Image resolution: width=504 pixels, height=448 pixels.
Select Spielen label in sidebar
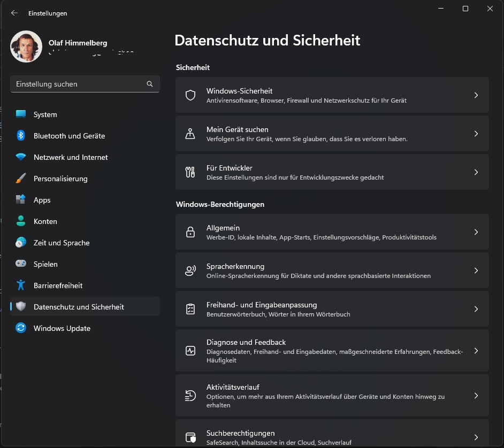(45, 264)
